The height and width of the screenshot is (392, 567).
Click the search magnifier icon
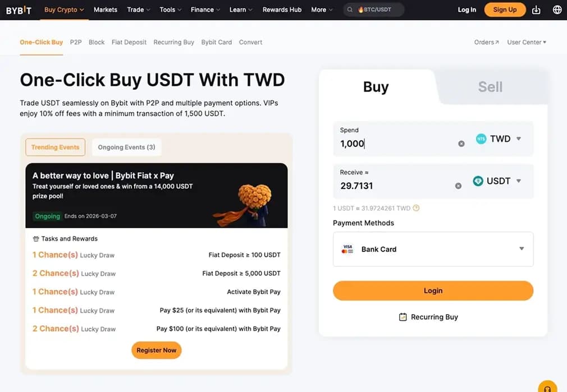pyautogui.click(x=350, y=10)
